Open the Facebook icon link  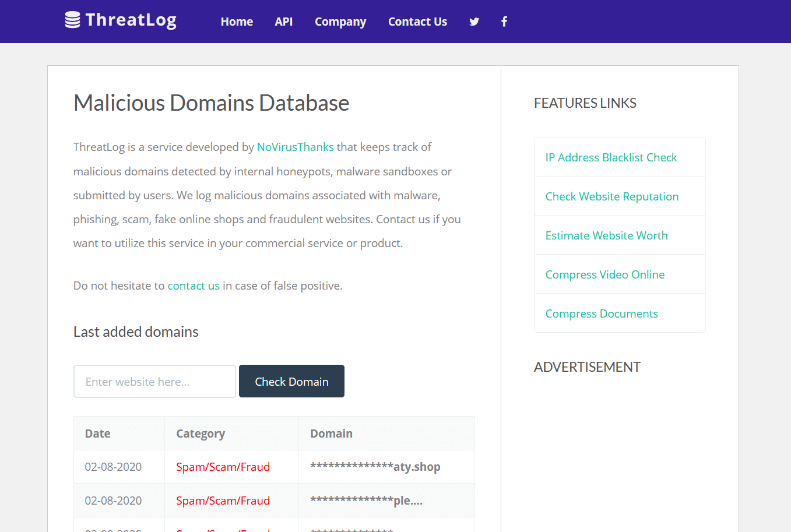pos(504,22)
